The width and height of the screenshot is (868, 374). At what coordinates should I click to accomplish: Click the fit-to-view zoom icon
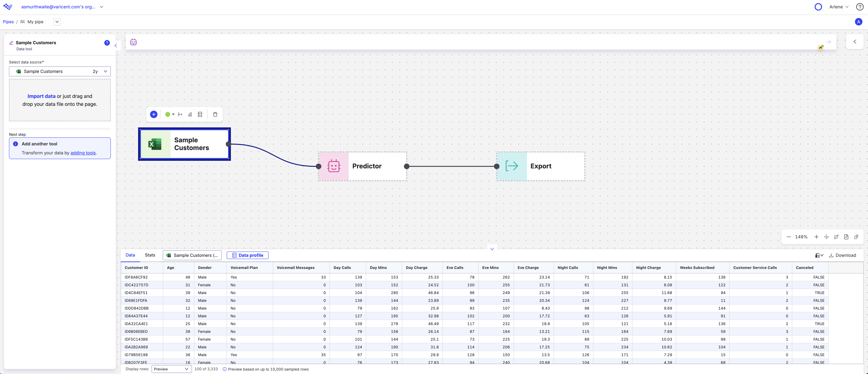pyautogui.click(x=827, y=237)
